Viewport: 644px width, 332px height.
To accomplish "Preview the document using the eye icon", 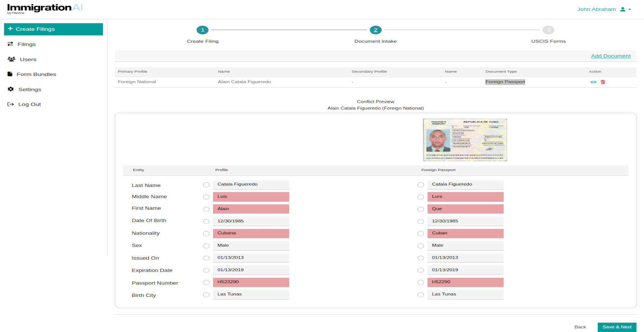I will click(x=594, y=82).
